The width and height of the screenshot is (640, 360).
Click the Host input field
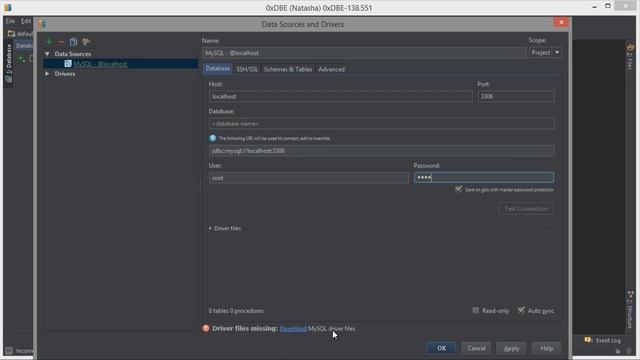click(341, 96)
